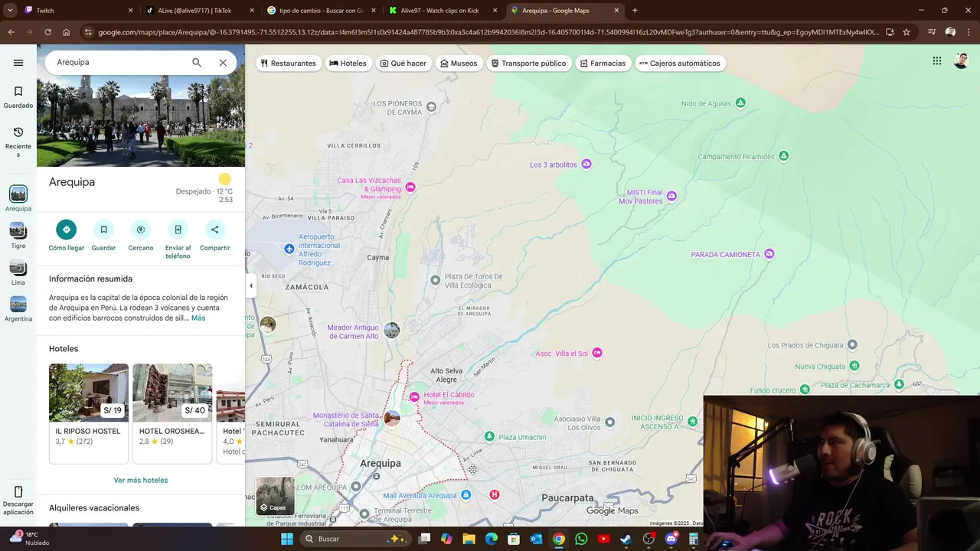The height and width of the screenshot is (551, 980).
Task: Filter the map by Hoteles
Action: (x=348, y=64)
